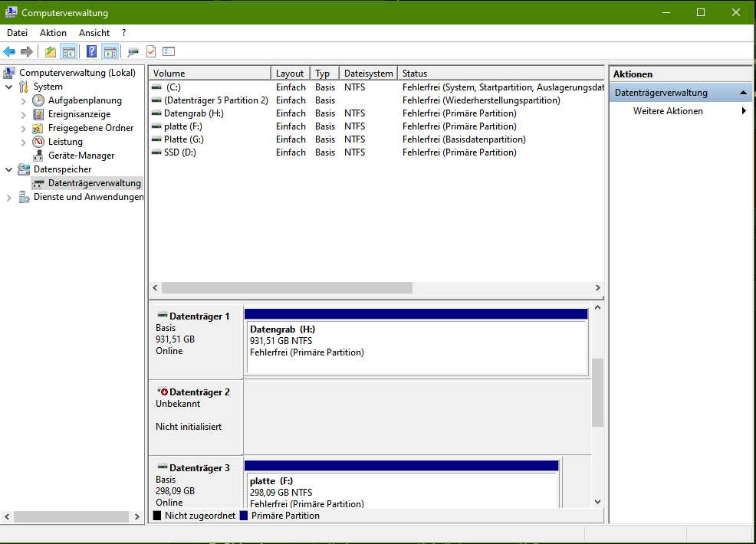
Task: Click the Datenspeicher icon
Action: click(24, 169)
